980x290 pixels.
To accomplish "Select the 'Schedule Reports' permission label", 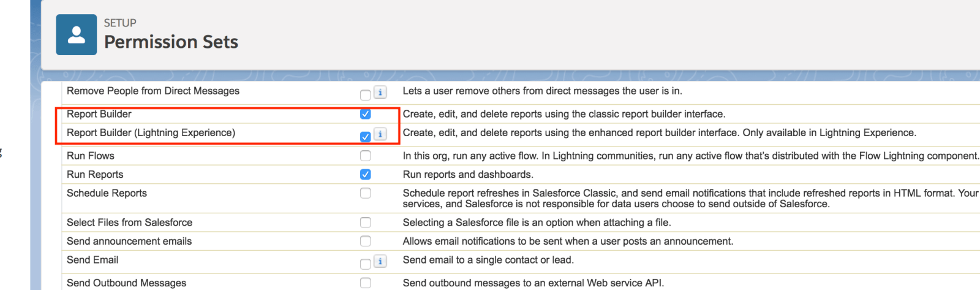I will click(107, 193).
